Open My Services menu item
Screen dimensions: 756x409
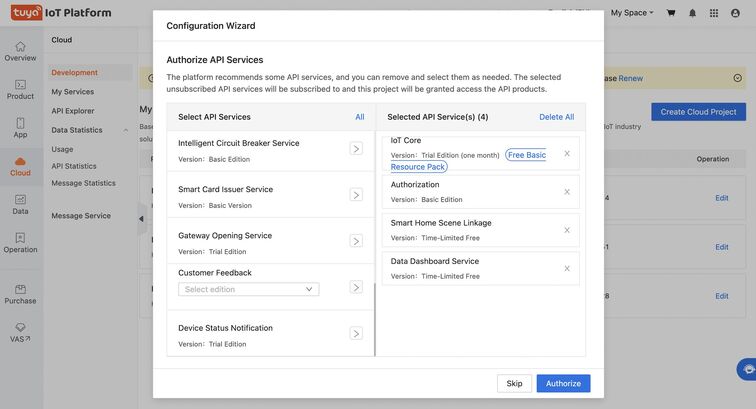click(x=72, y=92)
